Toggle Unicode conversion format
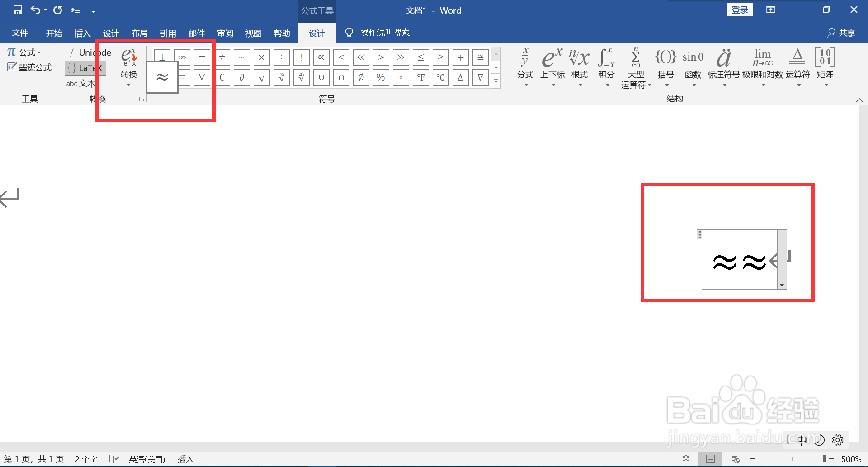The image size is (868, 467). pos(89,52)
